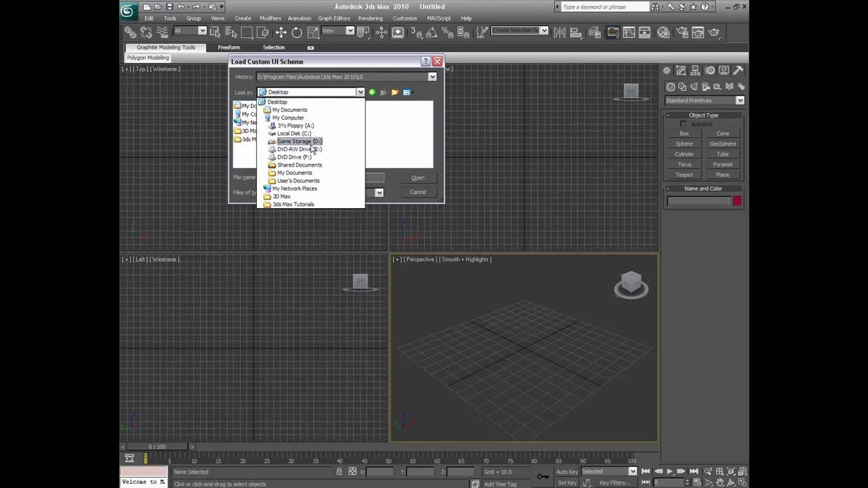Open the Files of type dropdown

coord(379,192)
